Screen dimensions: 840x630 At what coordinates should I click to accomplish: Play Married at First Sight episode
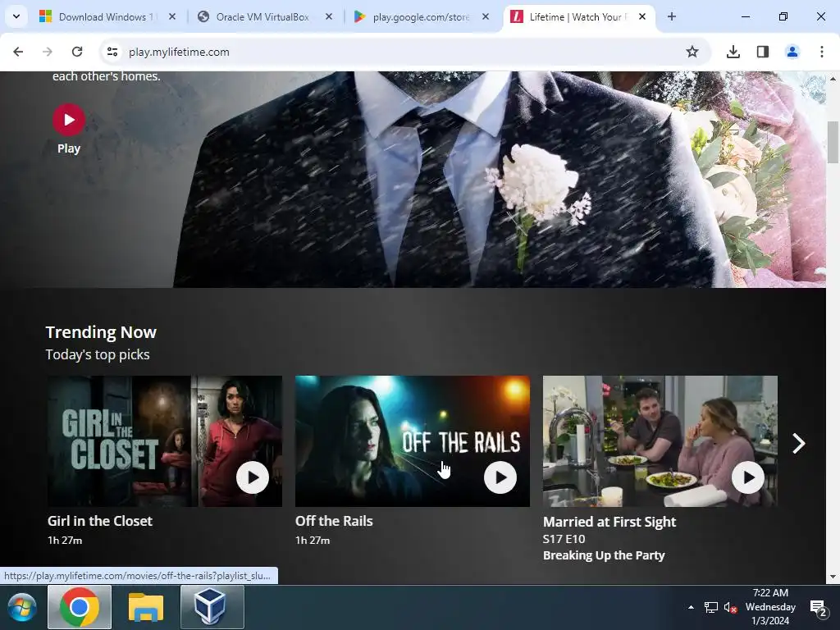pos(748,477)
